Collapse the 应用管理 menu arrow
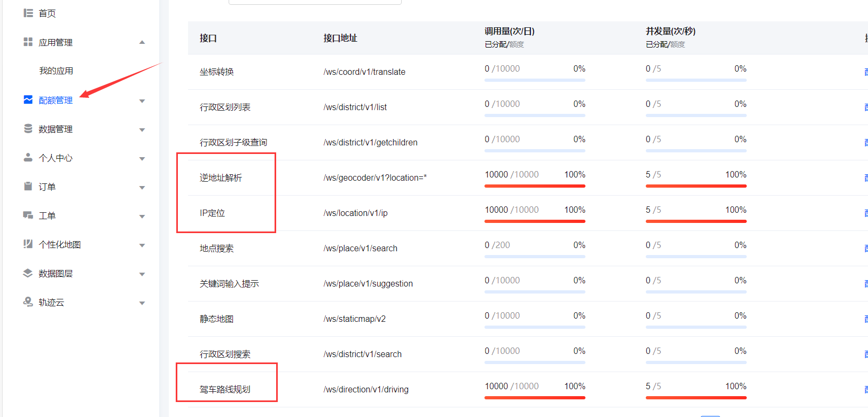Screen dimensions: 868x417 click(x=142, y=42)
